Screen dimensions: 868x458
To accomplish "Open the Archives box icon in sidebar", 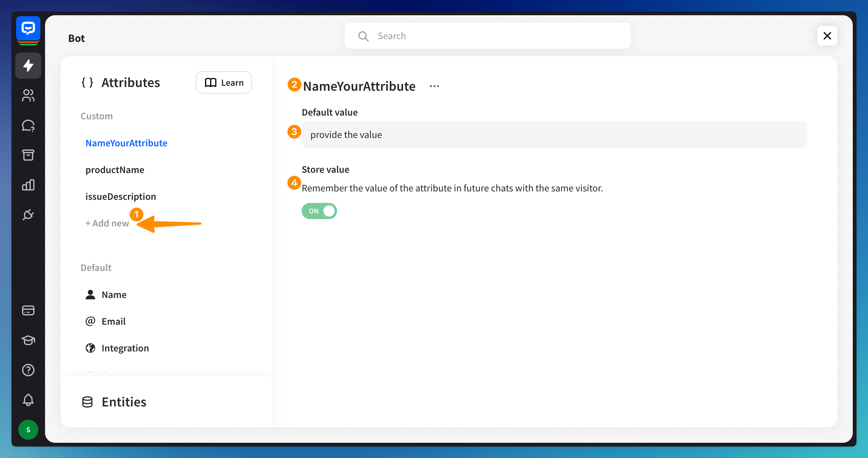I will (x=28, y=155).
